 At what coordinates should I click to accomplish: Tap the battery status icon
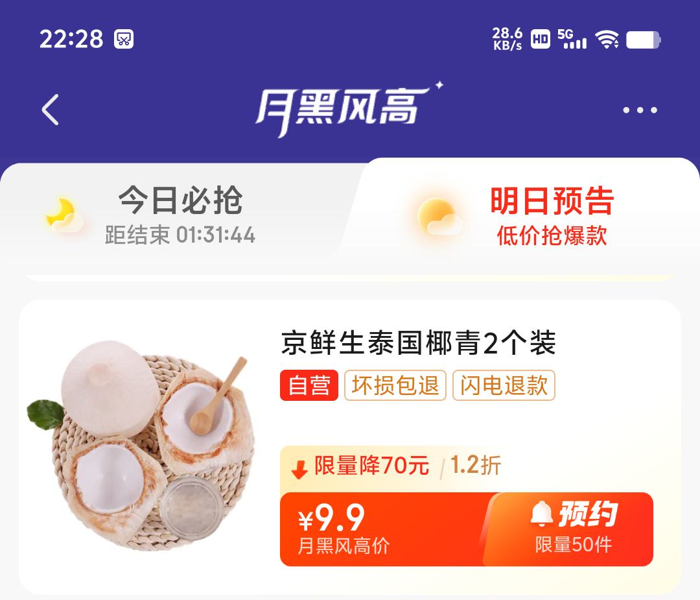pos(644,40)
